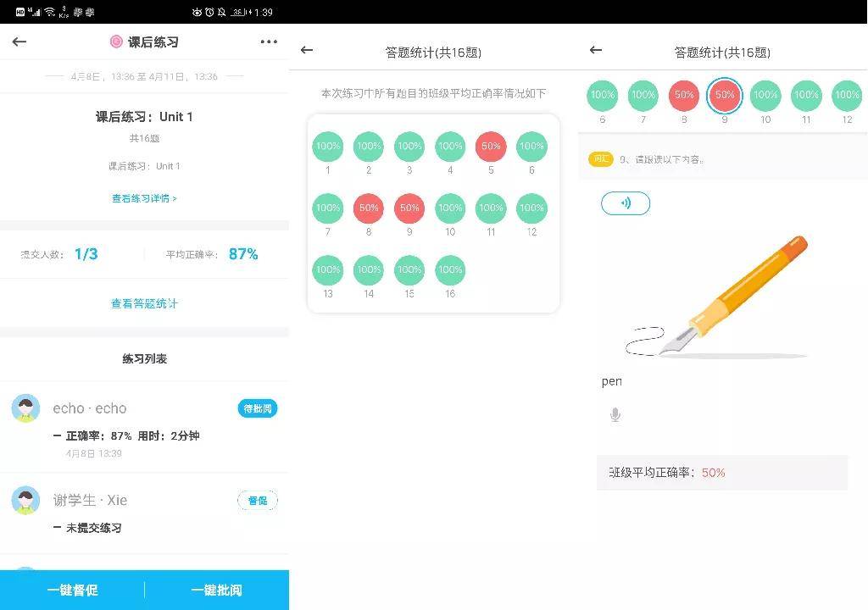Tap the yellow question-type tag for question 9
Image resolution: width=868 pixels, height=610 pixels.
tap(601, 159)
